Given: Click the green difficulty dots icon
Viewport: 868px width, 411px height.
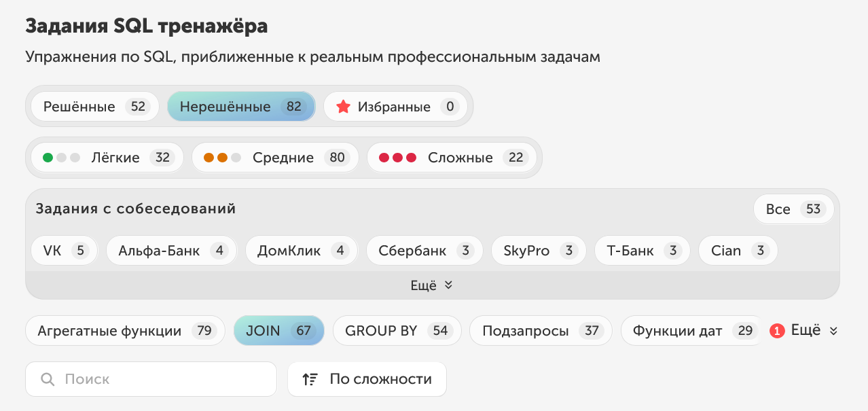Looking at the screenshot, I should (61, 158).
